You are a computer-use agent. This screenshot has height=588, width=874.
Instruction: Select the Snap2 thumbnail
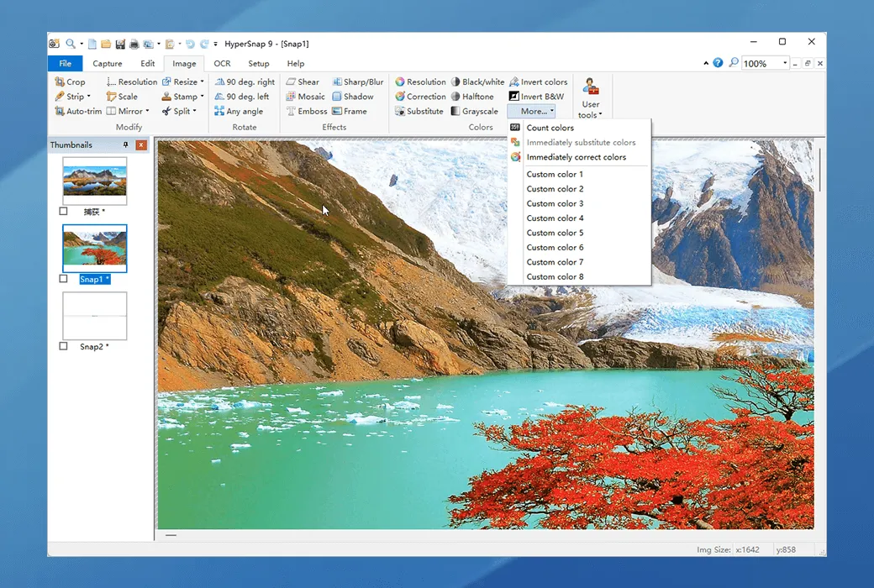click(94, 317)
